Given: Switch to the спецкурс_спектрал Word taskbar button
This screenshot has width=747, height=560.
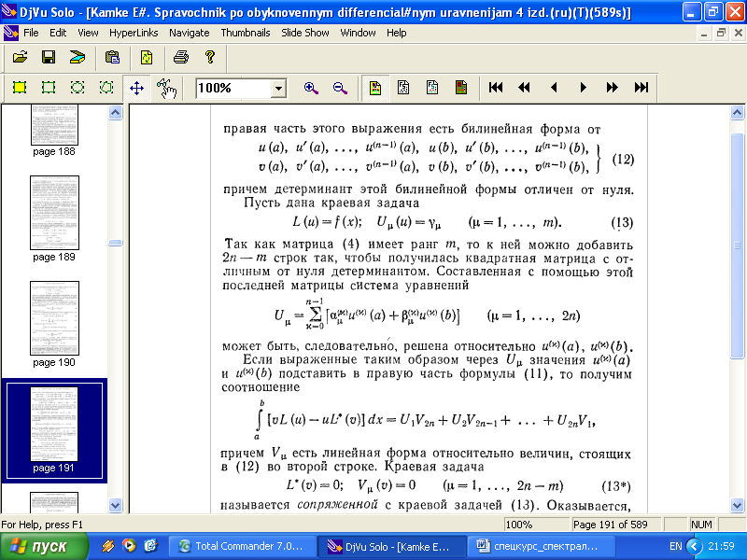Looking at the screenshot, I should tap(542, 546).
